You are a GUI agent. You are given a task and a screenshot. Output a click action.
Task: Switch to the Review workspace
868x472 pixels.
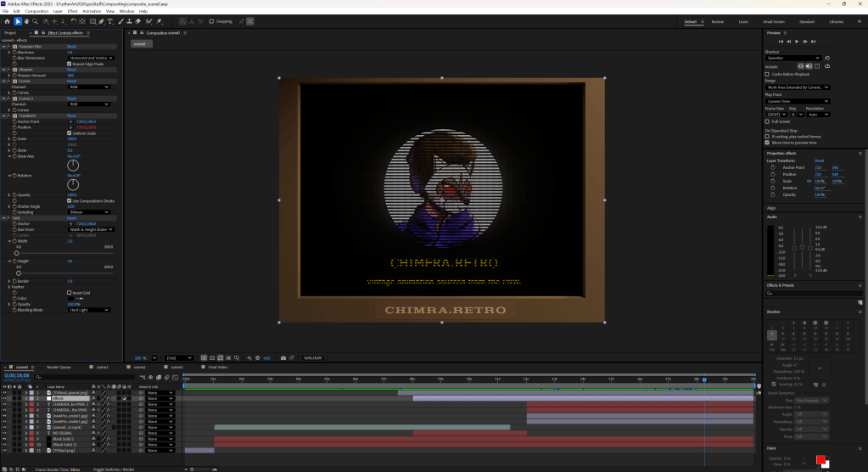coord(718,21)
